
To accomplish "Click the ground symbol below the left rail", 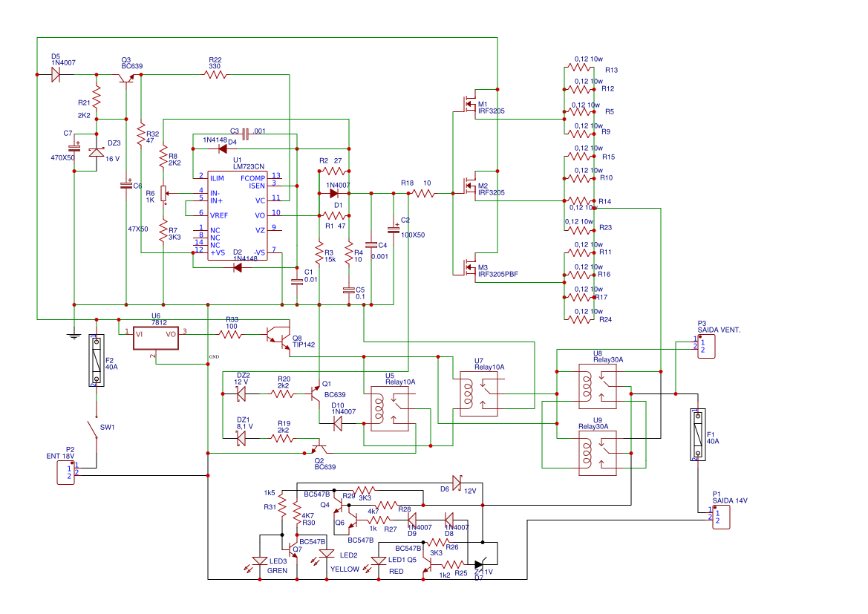I will tap(74, 336).
